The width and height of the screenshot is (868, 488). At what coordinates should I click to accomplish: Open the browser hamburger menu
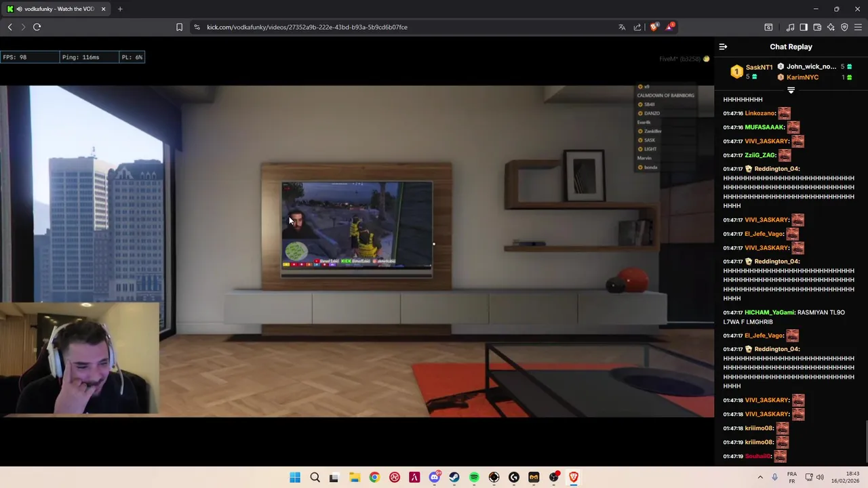858,27
